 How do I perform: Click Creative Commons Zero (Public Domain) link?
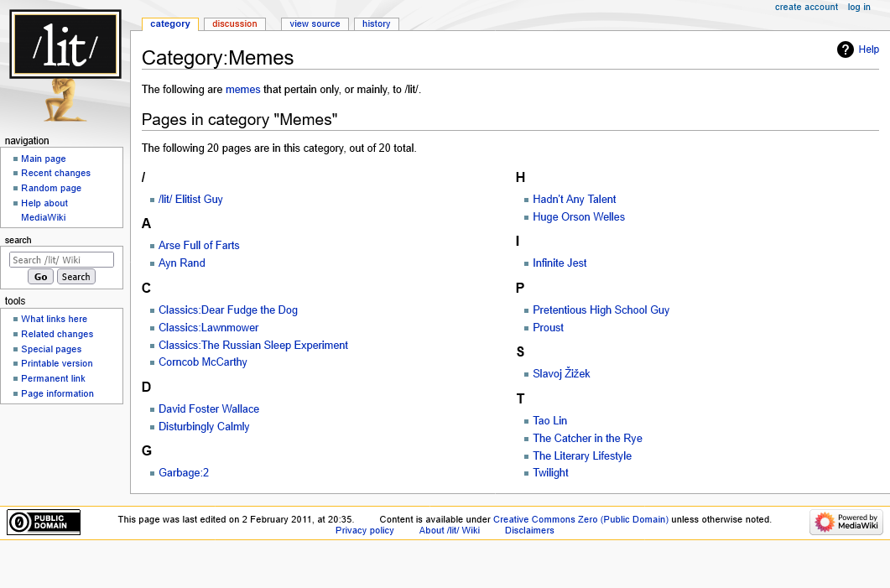580,519
